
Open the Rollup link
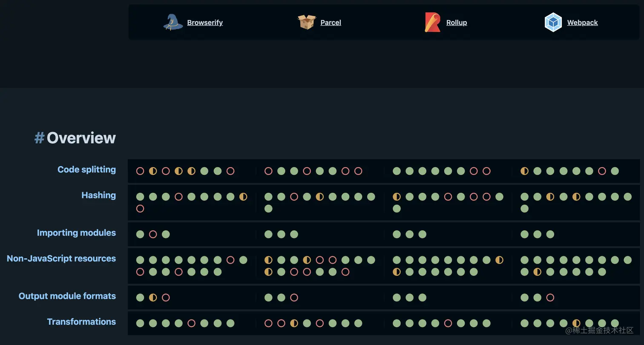tap(457, 23)
